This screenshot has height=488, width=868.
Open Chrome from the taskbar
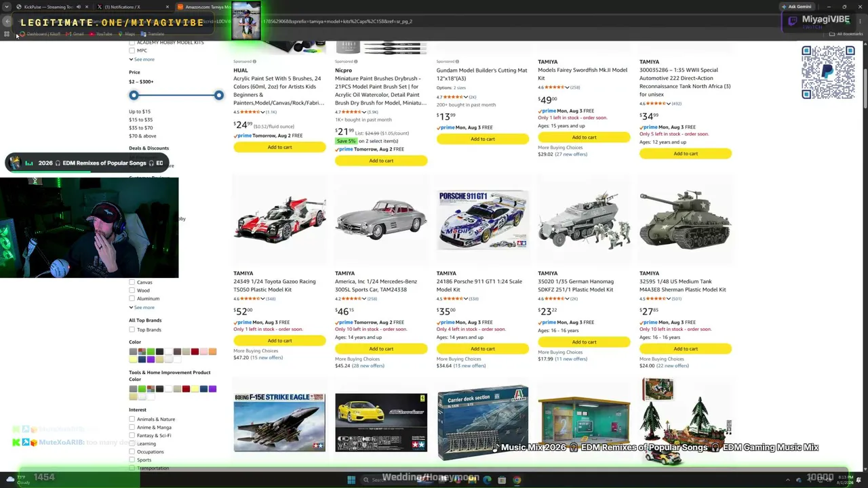(517, 480)
